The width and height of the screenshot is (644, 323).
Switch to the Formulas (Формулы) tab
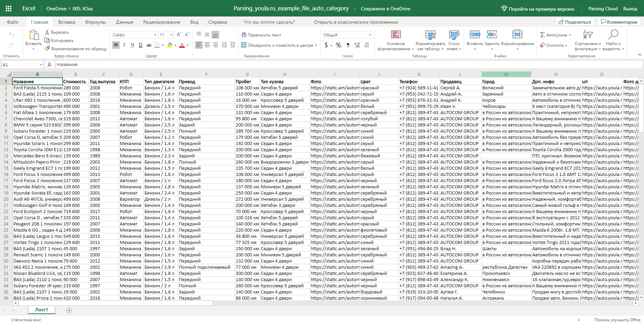tap(96, 22)
